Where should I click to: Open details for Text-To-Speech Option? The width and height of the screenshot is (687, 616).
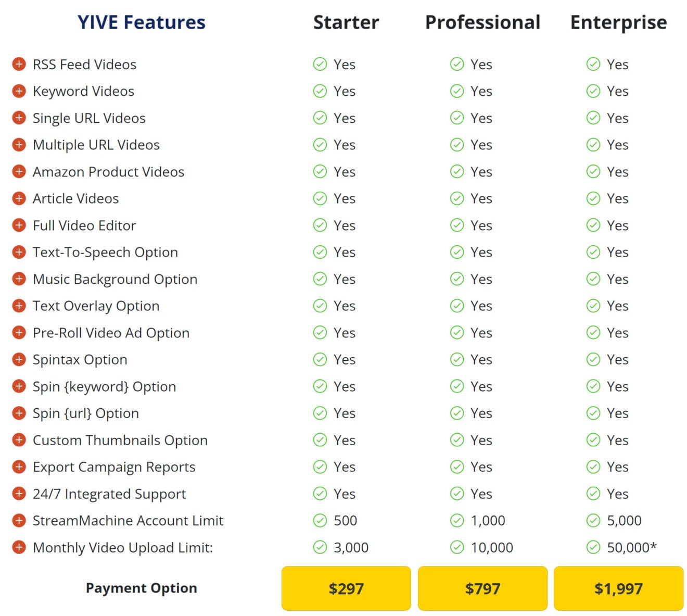[19, 252]
